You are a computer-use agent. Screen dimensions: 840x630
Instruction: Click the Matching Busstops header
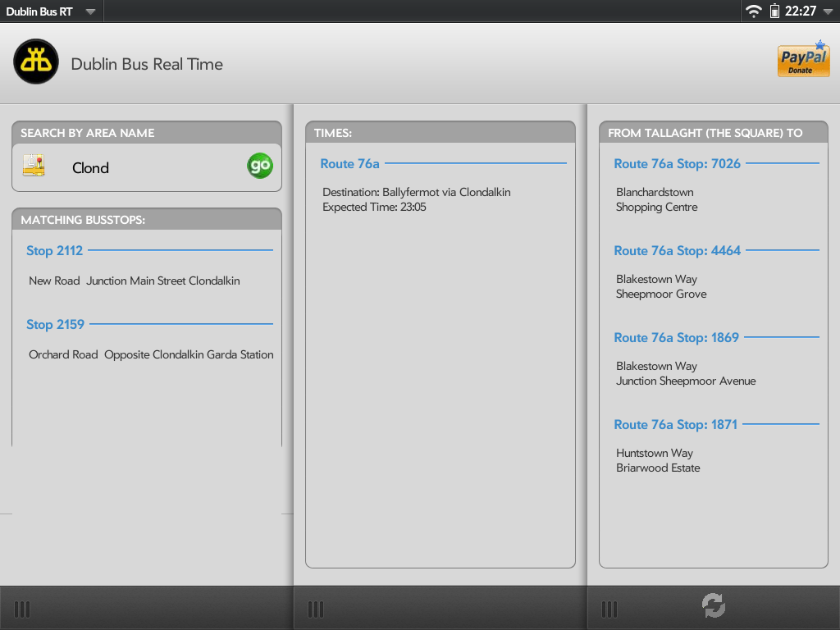[147, 219]
